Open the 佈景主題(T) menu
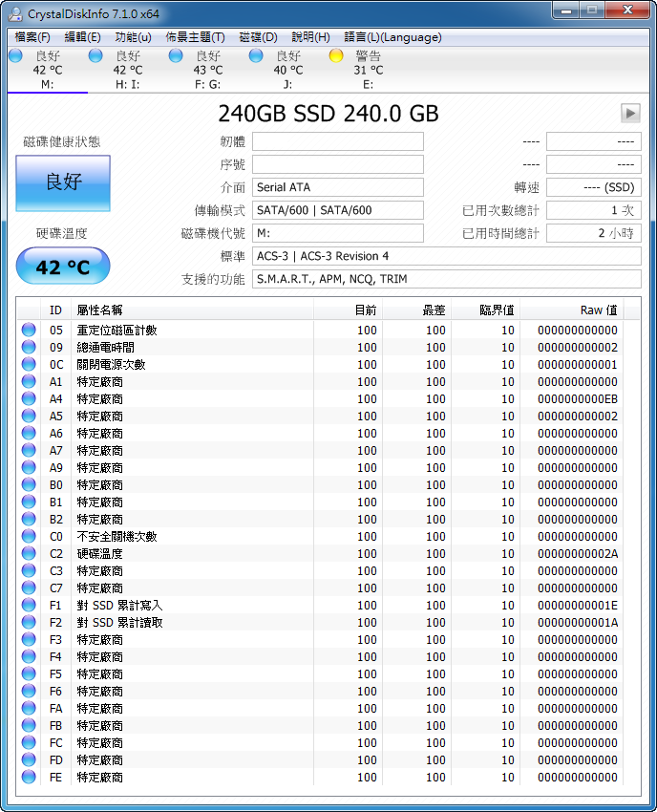The width and height of the screenshot is (657, 812). [x=195, y=37]
